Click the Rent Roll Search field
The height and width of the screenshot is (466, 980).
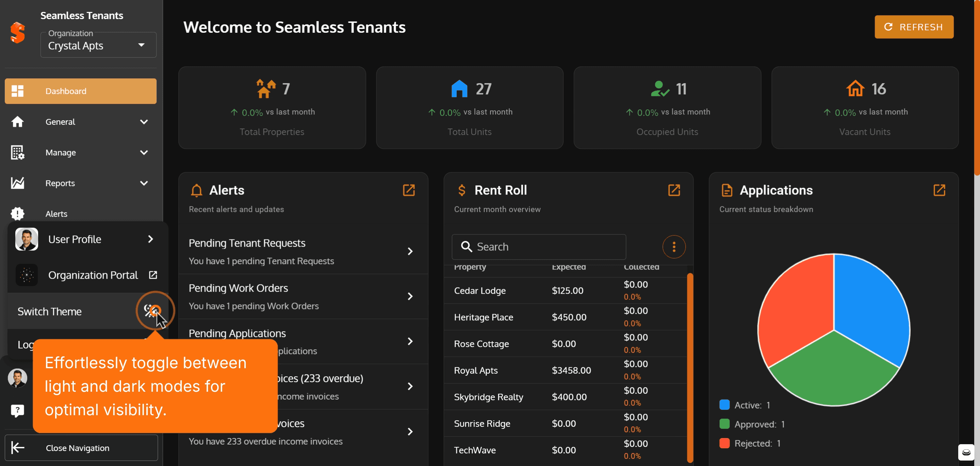click(538, 247)
